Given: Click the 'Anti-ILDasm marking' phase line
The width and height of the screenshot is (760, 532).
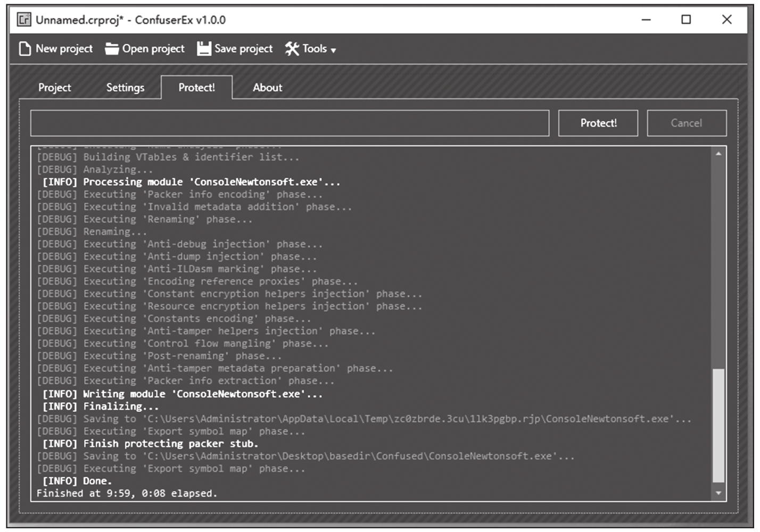Looking at the screenshot, I should tap(177, 269).
